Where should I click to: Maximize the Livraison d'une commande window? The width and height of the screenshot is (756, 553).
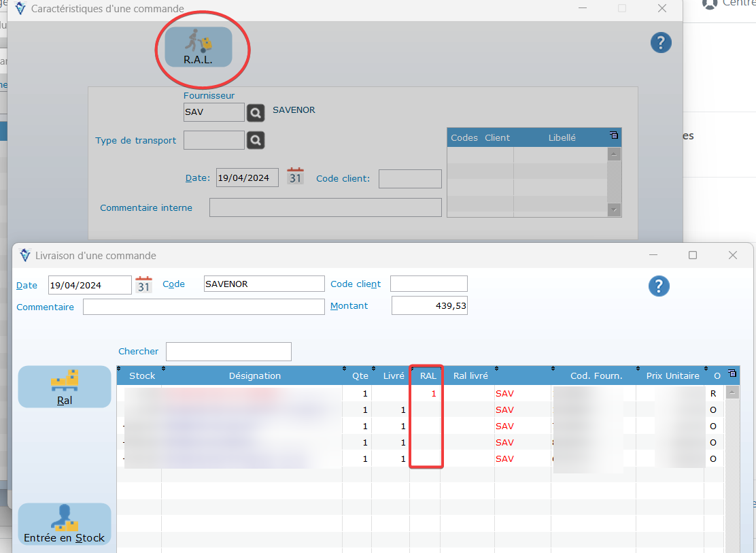[693, 255]
